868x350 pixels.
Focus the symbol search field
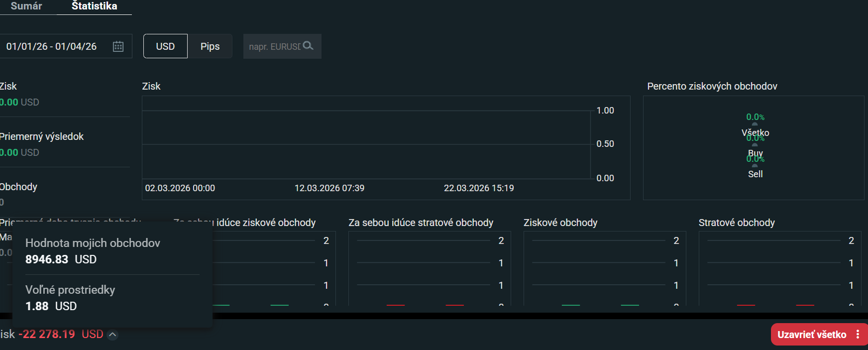[274, 46]
